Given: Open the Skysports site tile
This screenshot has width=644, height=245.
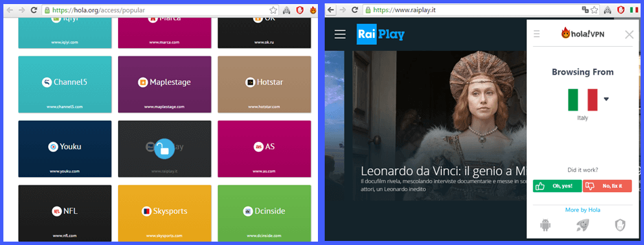Looking at the screenshot, I should pos(165,213).
